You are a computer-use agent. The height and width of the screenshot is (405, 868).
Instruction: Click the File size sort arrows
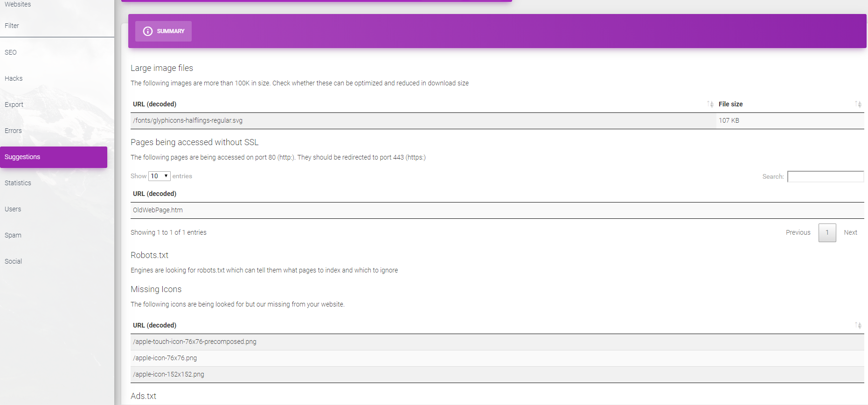point(858,104)
